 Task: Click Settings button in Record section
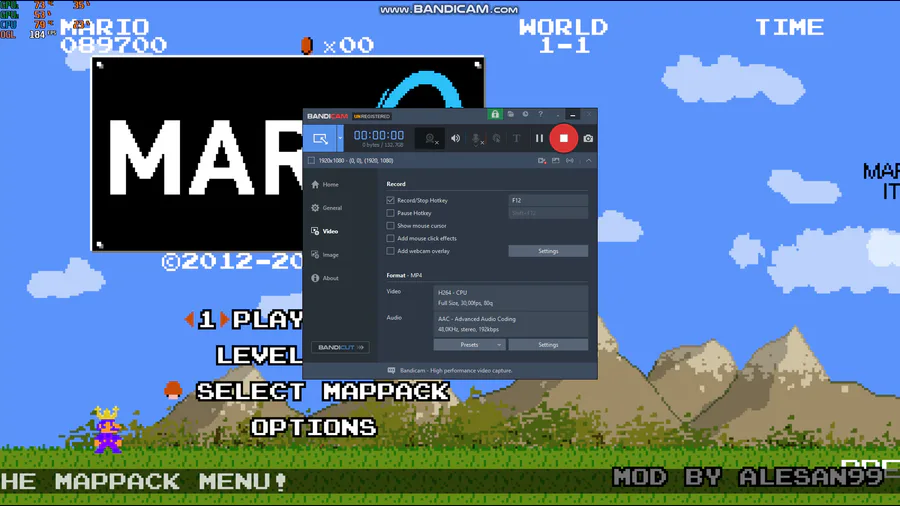pyautogui.click(x=548, y=251)
